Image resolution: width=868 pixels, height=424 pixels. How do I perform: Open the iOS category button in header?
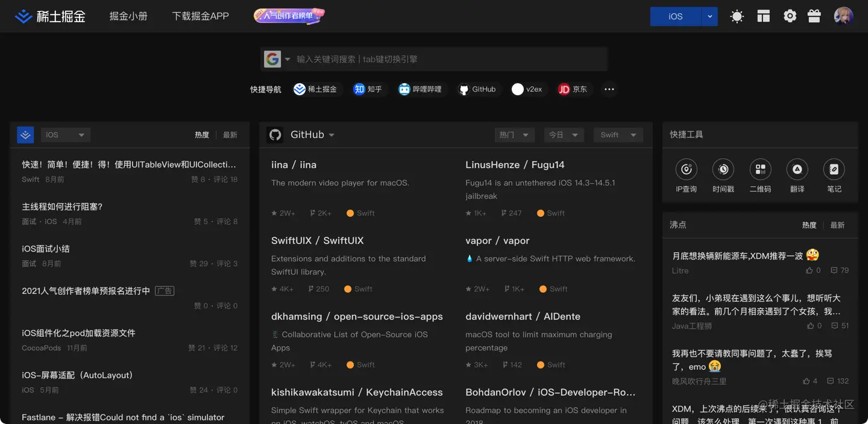tap(676, 16)
